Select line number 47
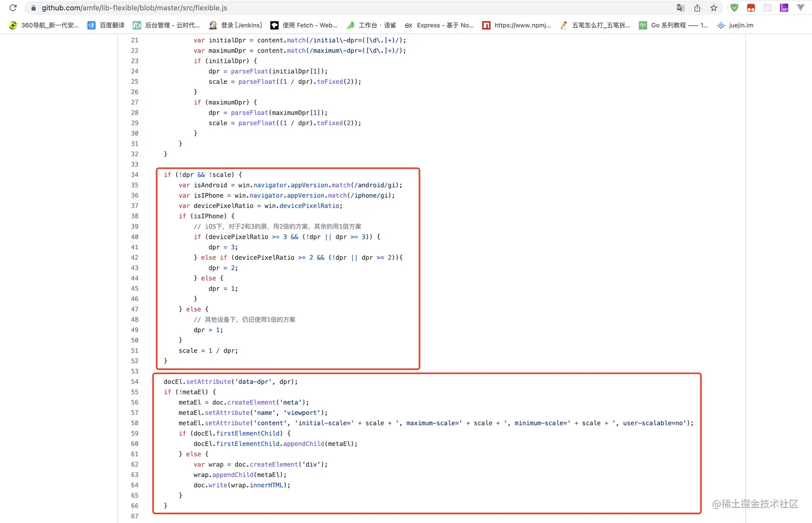Viewport: 812px width, 523px height. pos(135,309)
